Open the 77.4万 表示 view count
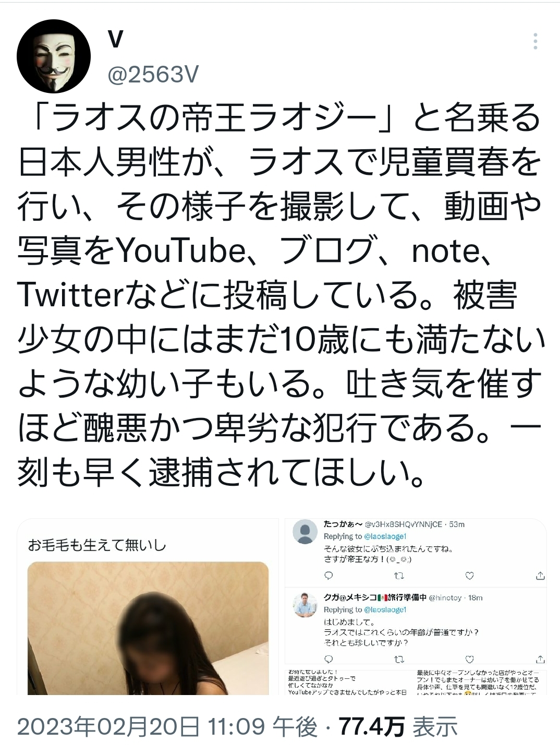 pos(399,727)
